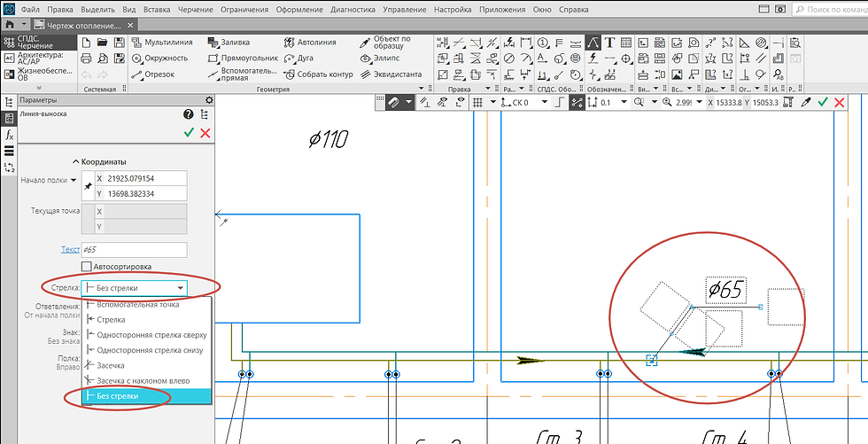Click the open folder icon
Viewport: 868px width, 444px height.
pyautogui.click(x=103, y=43)
